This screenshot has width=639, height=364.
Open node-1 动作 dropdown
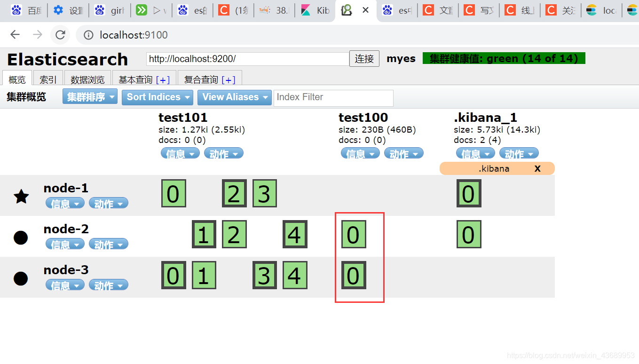(109, 203)
